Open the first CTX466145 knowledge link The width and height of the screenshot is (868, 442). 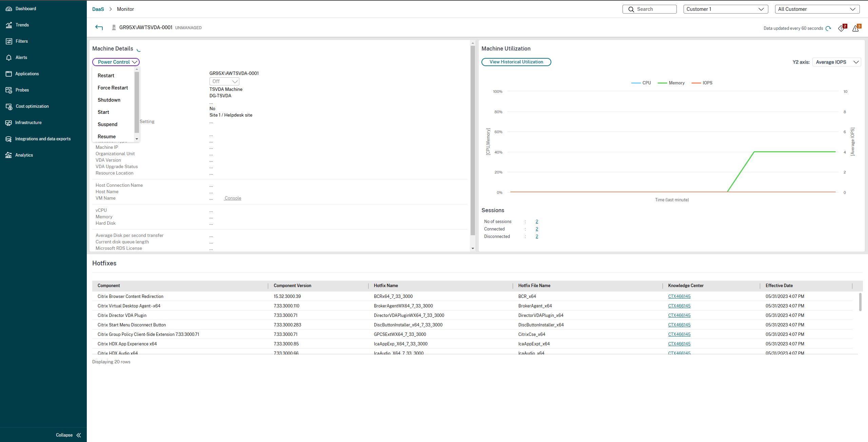tap(679, 297)
